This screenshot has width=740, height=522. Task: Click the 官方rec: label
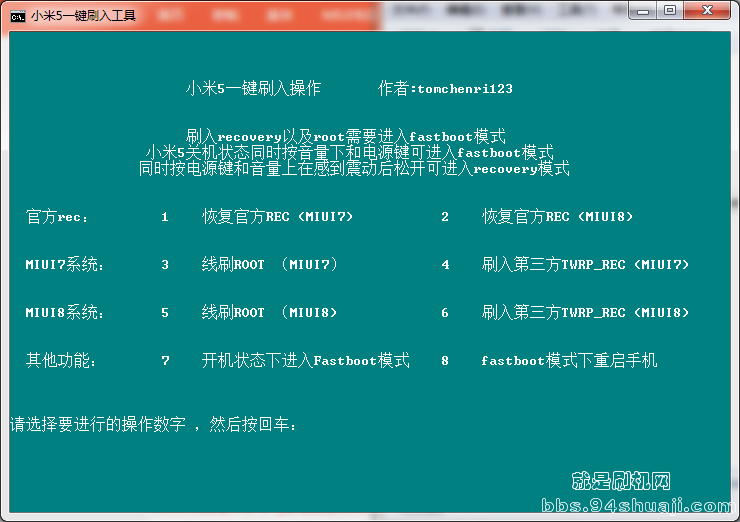57,217
